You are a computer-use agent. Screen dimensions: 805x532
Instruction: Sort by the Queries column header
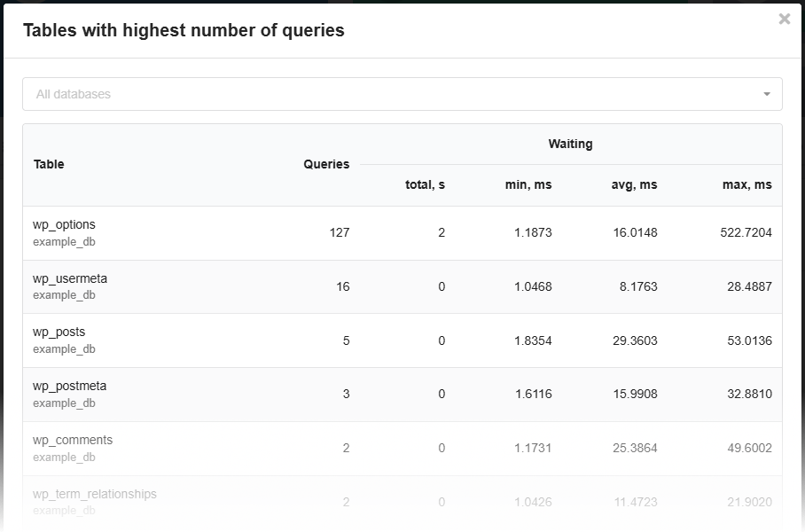pyautogui.click(x=326, y=164)
